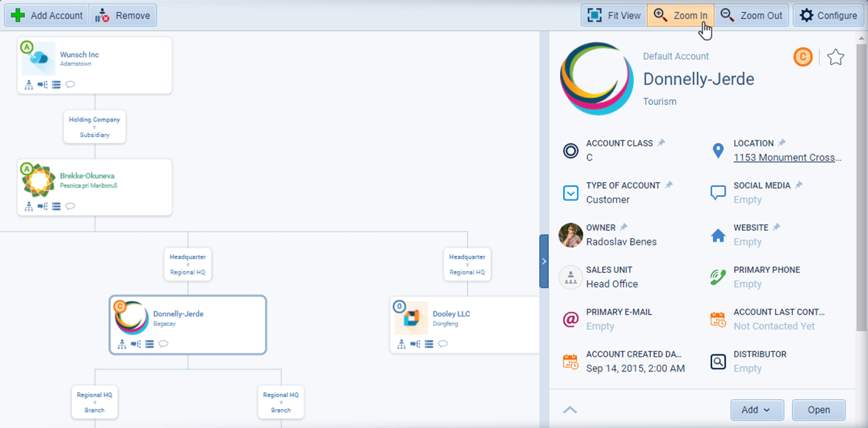Collapse the sidebar details with the chevron

pos(570,409)
